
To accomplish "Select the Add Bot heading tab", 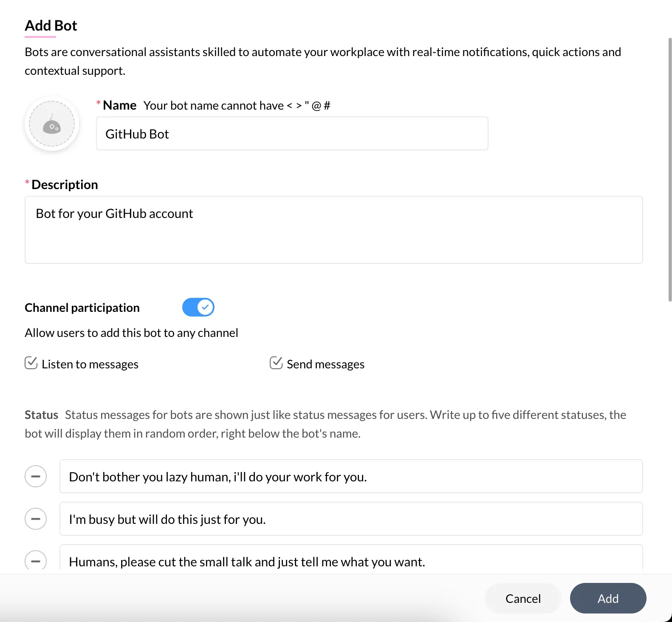I will coord(51,26).
